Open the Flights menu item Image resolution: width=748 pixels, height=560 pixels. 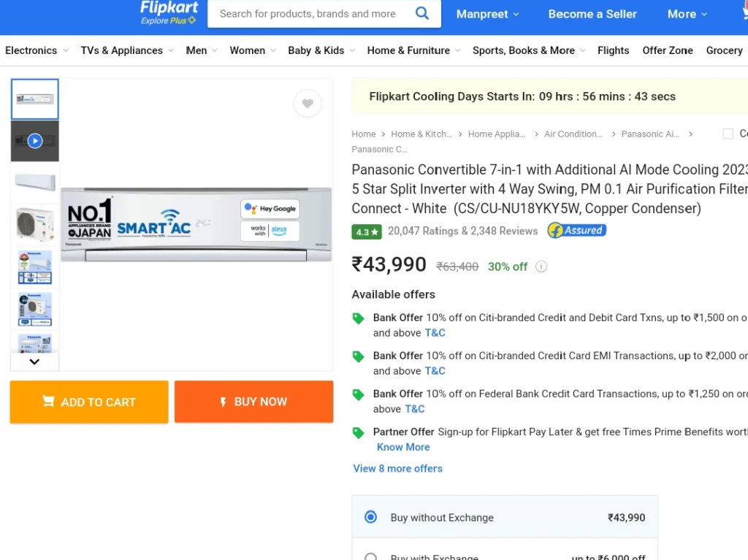pyautogui.click(x=613, y=50)
